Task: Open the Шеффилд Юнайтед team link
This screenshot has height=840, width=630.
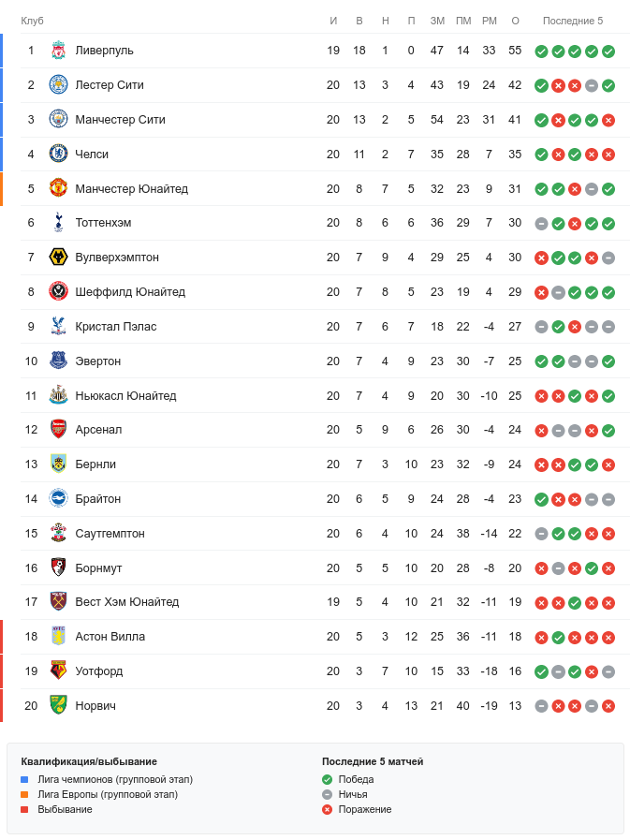Action: pos(130,292)
